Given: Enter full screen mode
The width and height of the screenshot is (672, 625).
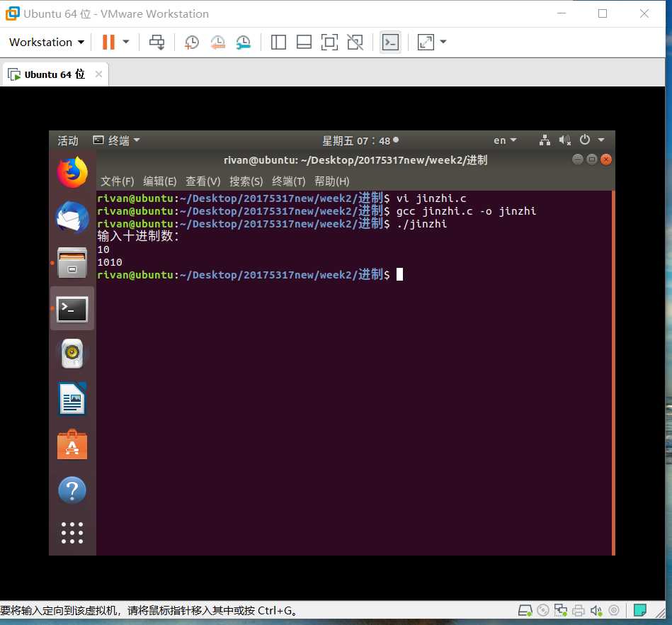Looking at the screenshot, I should (329, 42).
